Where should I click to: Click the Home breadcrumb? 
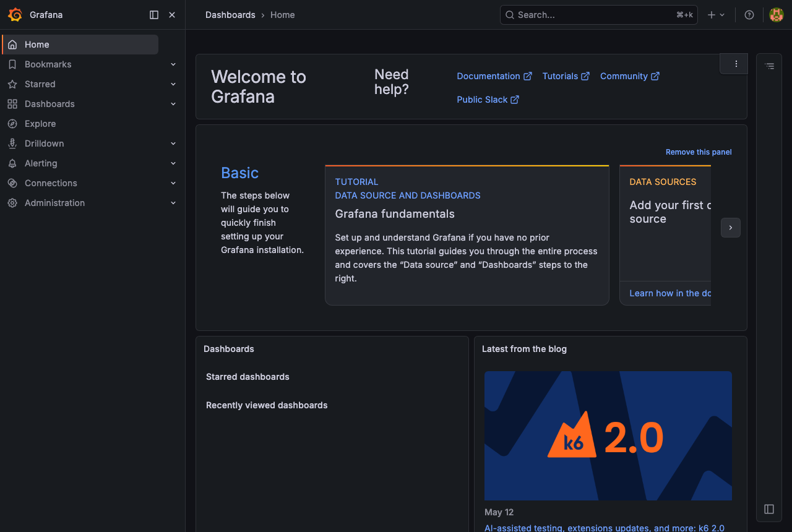pos(283,15)
